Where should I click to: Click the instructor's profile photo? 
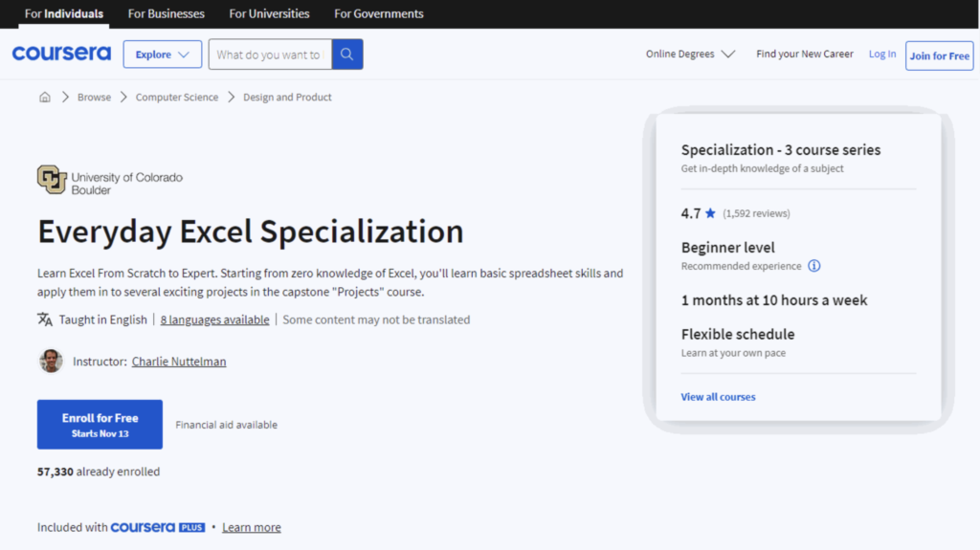51,362
